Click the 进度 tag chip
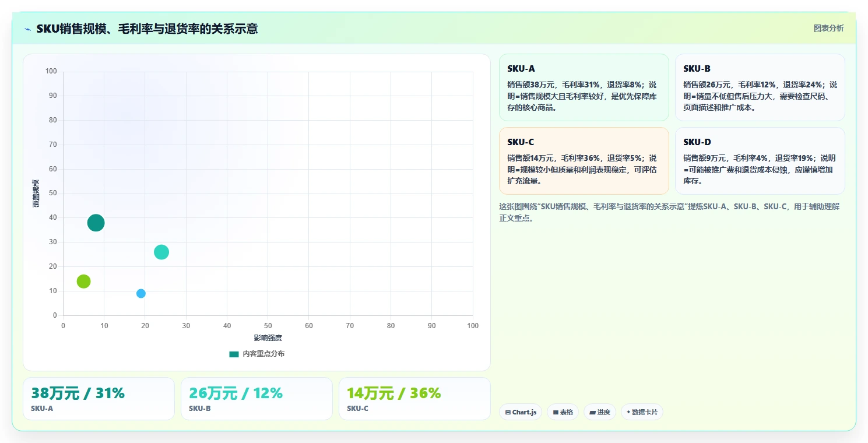The image size is (868, 443). (600, 412)
